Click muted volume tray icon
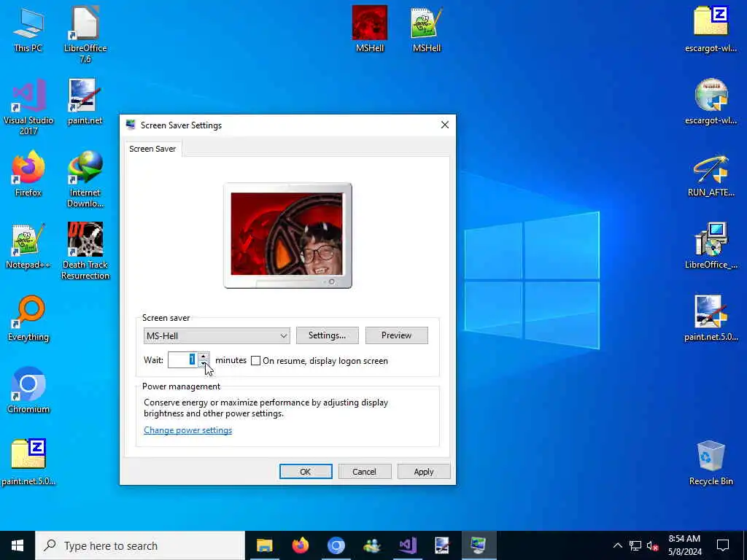Screen dimensions: 747x560 click(x=652, y=545)
